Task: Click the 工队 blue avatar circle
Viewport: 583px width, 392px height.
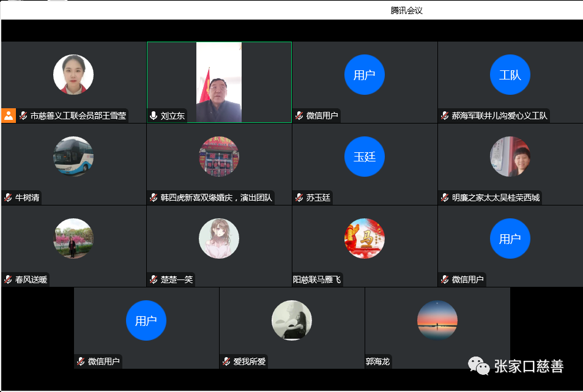Action: click(510, 75)
